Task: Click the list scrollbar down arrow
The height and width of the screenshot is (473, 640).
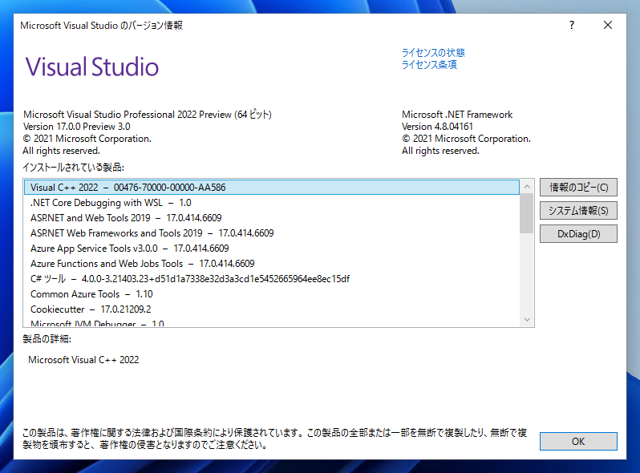Action: (527, 320)
